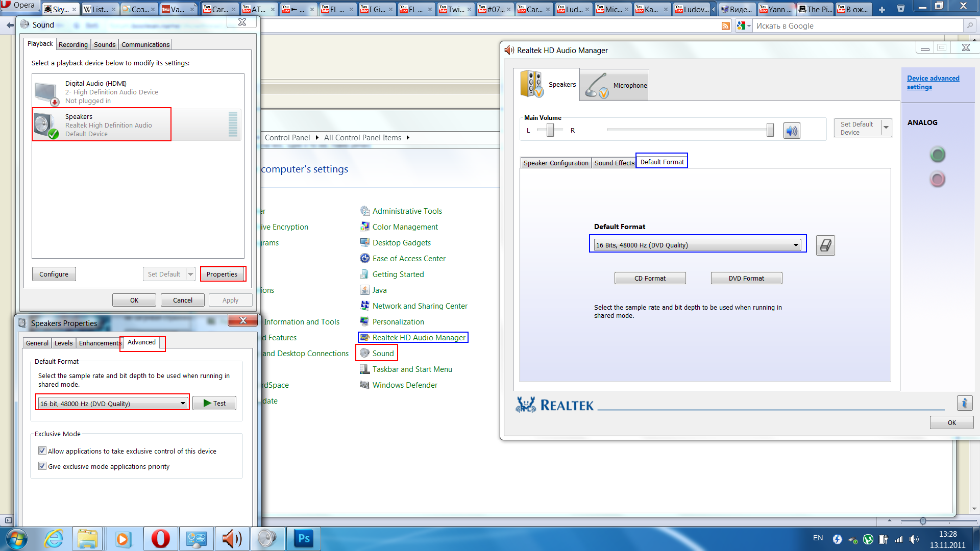Click the Main Volume slider handle
Viewport: 980px width, 551px height.
click(x=770, y=130)
